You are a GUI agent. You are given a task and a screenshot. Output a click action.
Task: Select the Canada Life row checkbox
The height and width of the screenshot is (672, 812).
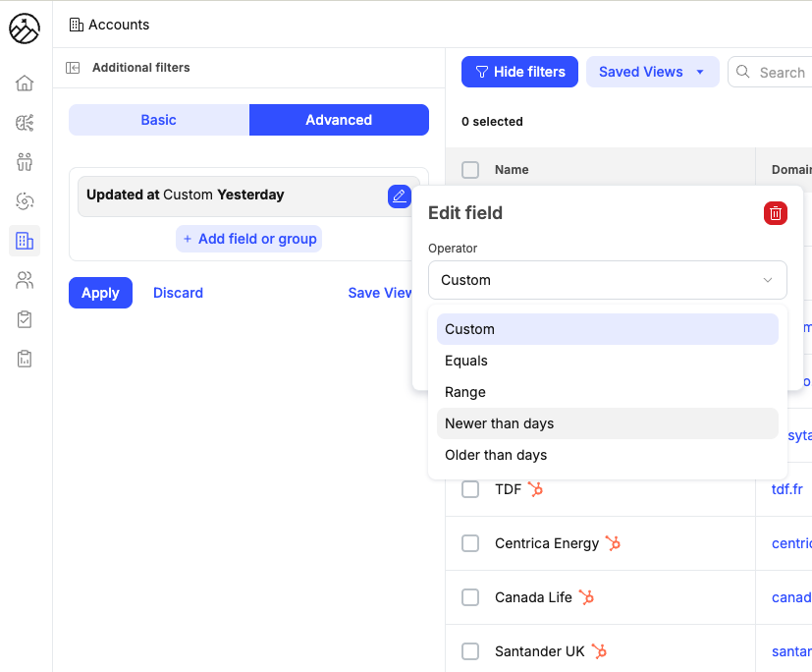470,597
